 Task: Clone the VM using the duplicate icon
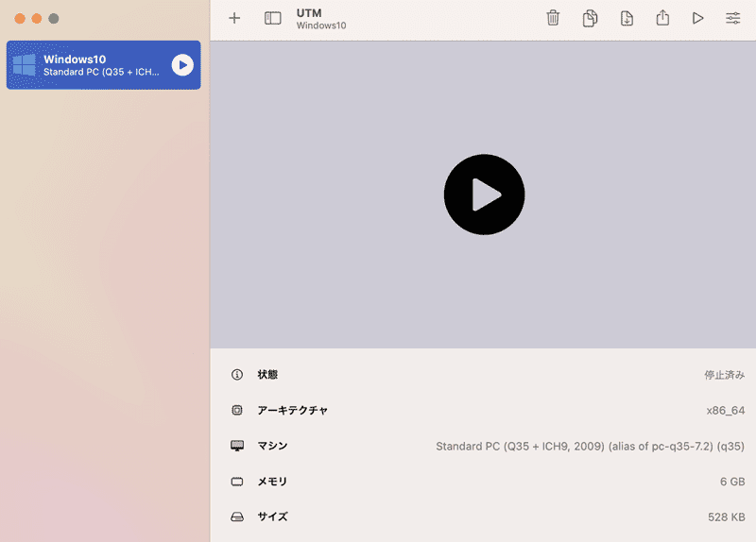[590, 18]
